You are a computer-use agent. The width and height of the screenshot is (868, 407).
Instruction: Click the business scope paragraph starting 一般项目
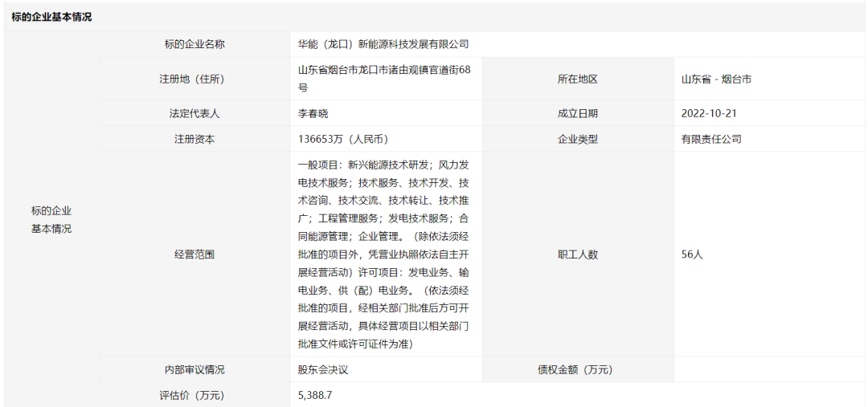[x=384, y=254]
